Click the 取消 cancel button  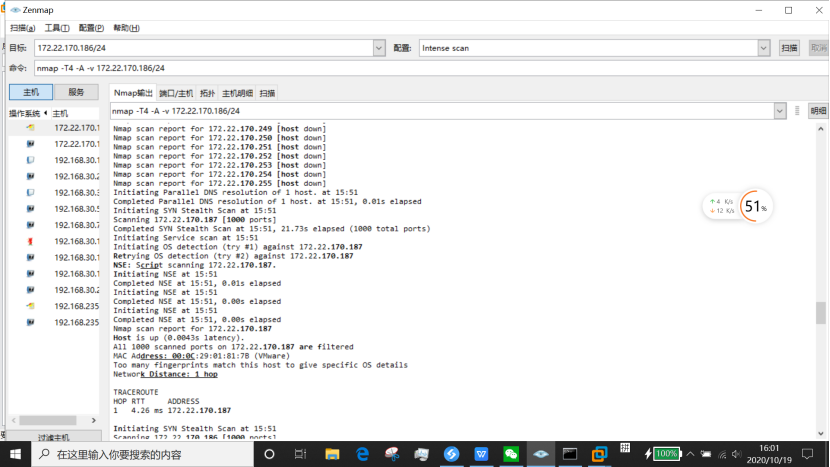tap(818, 48)
